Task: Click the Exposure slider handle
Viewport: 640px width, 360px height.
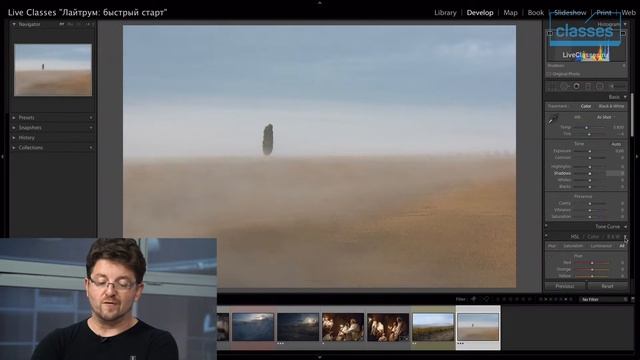Action: 590,151
